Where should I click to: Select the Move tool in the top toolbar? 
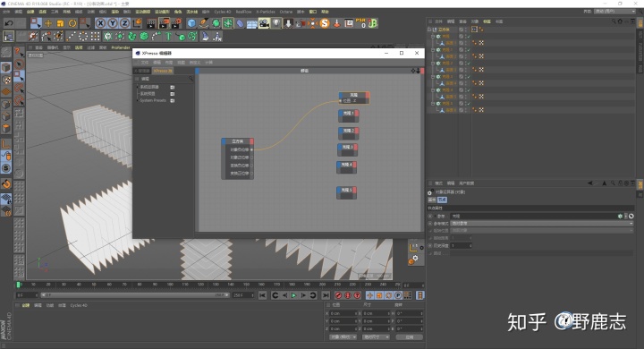48,23
